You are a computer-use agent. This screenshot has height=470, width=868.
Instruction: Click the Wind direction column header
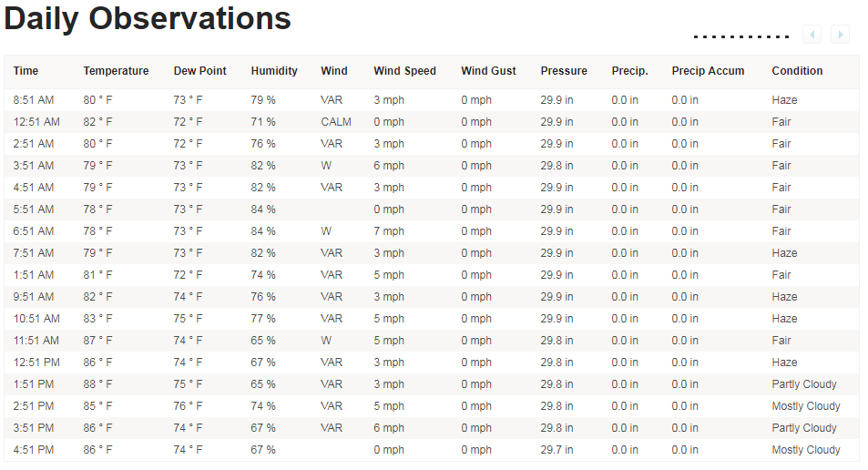point(334,71)
